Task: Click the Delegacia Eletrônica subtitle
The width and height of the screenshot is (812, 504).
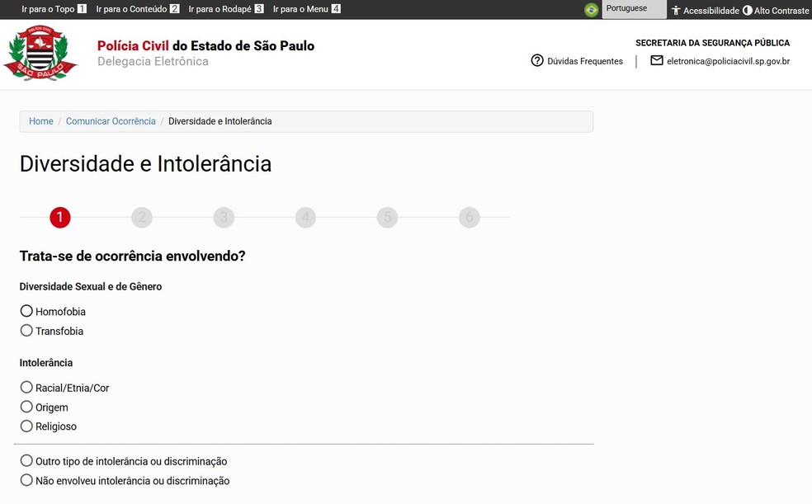Action: pyautogui.click(x=153, y=61)
